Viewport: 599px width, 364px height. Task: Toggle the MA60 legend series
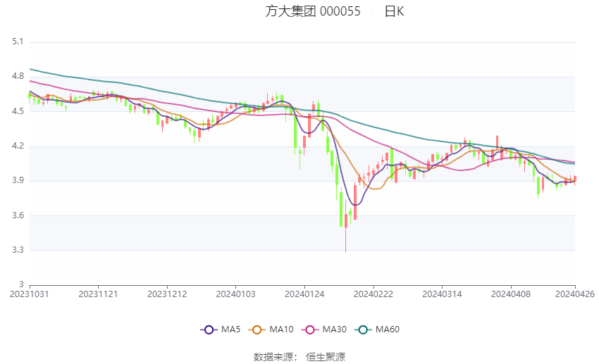377,330
